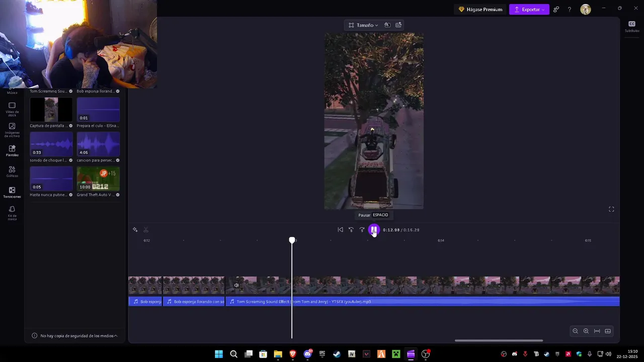Open OBS Studio from the taskbar
644x362 pixels.
(426, 354)
